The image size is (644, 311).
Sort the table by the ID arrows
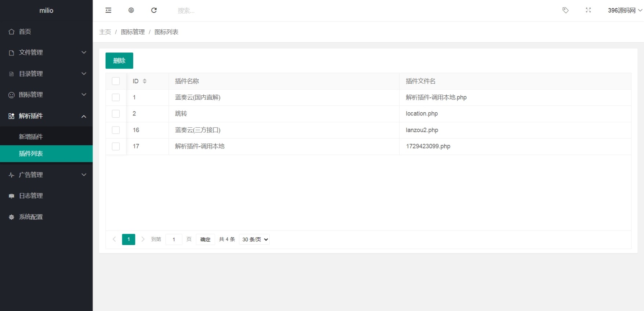click(x=145, y=81)
